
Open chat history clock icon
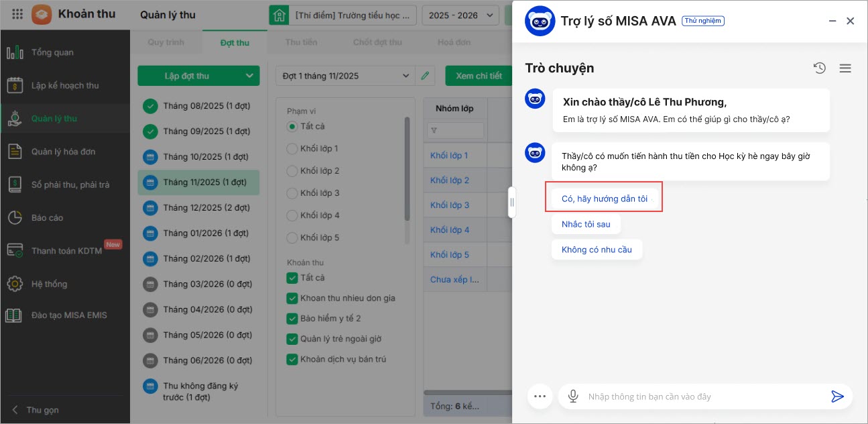tap(819, 68)
